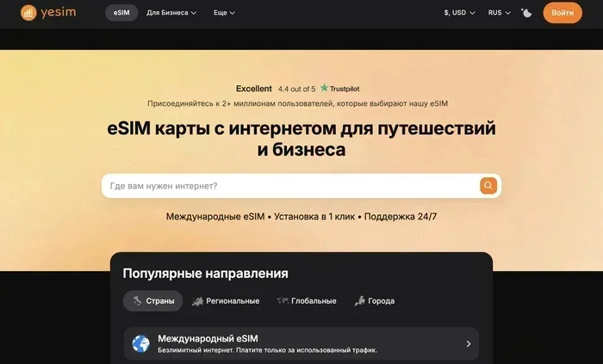Click the yesim logo icon
This screenshot has height=364, width=603.
coord(28,13)
